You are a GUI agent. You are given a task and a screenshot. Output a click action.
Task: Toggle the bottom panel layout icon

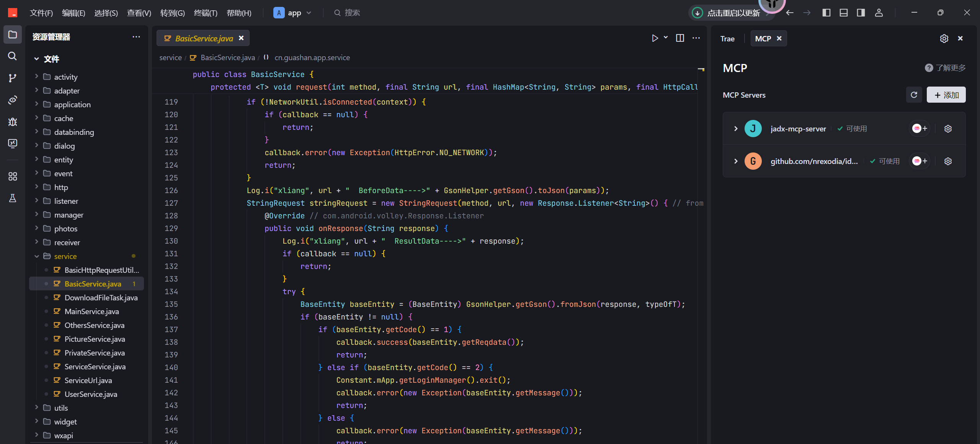(843, 13)
